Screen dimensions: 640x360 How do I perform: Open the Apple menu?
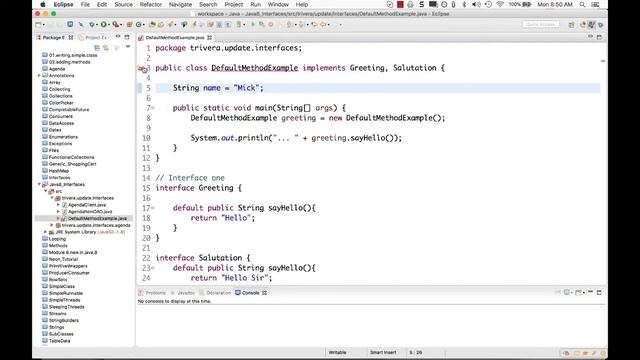(43, 4)
